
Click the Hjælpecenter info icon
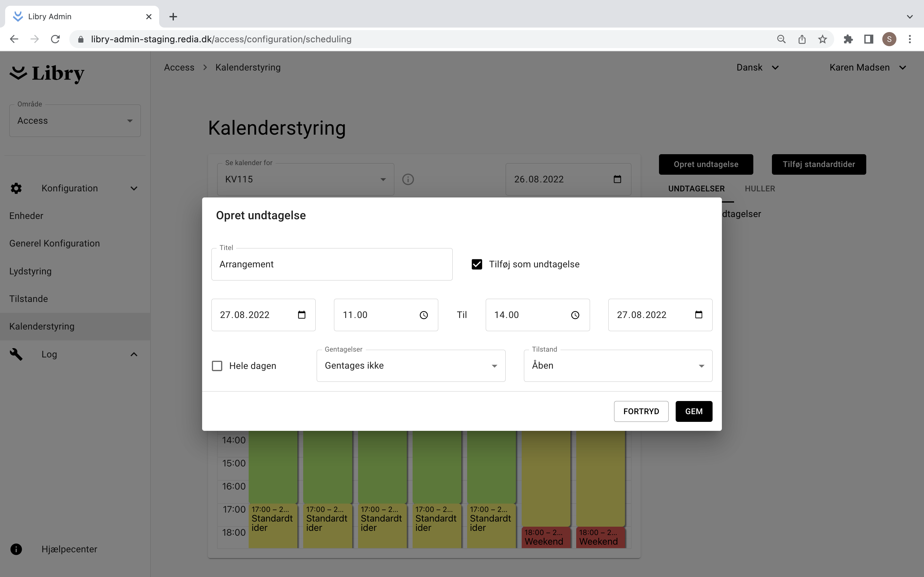16,549
